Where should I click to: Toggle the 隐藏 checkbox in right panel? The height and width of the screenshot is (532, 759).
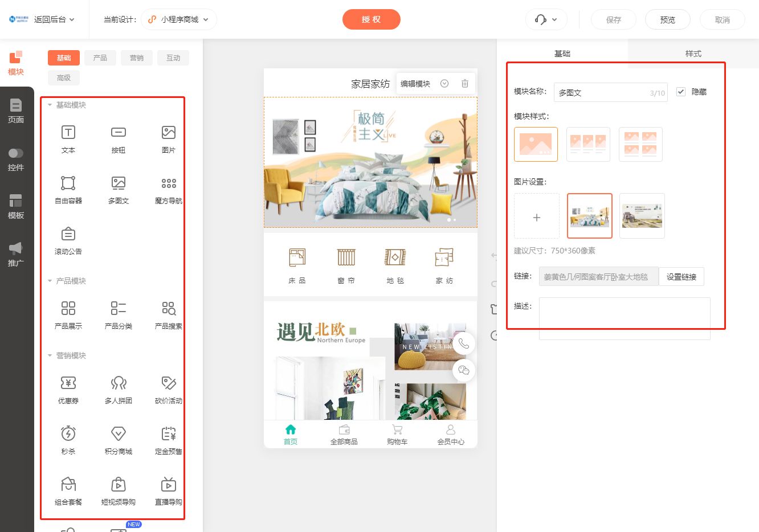(681, 91)
